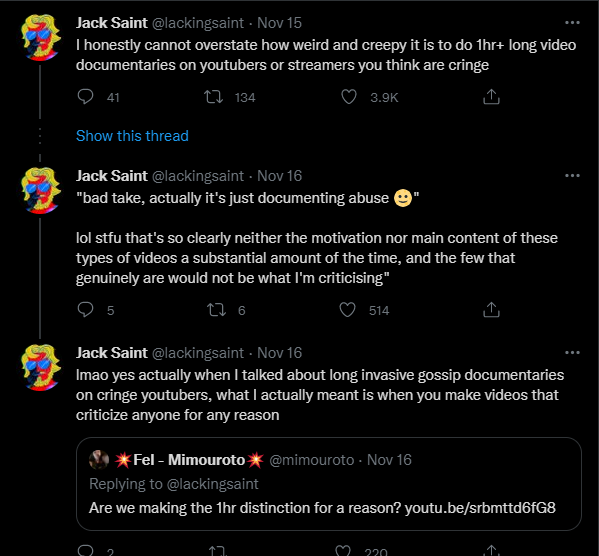Open the quoted tweet from Fel - Mimouroto
Viewport: 599px width, 556px height.
point(329,484)
